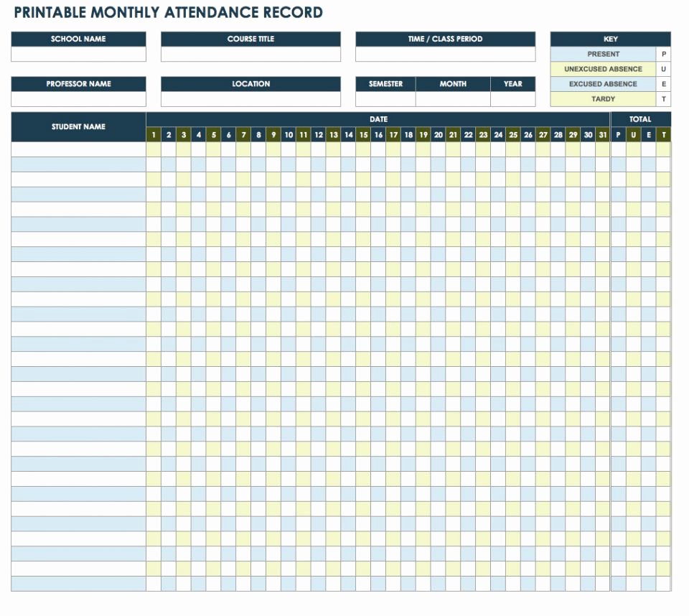
Task: Click date column header 5
Action: 214,134
